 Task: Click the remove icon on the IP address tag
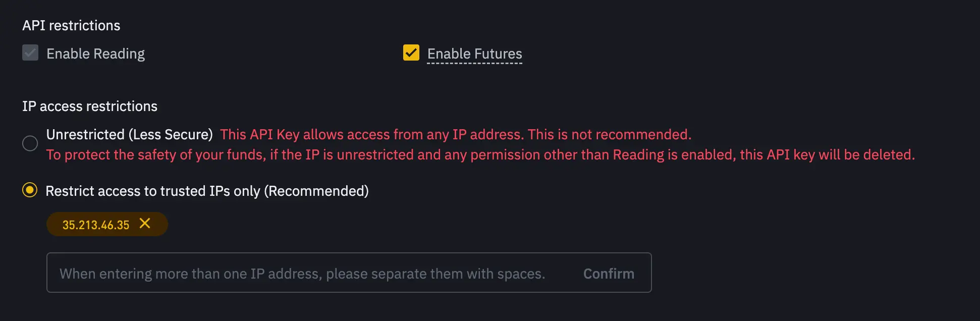(146, 224)
